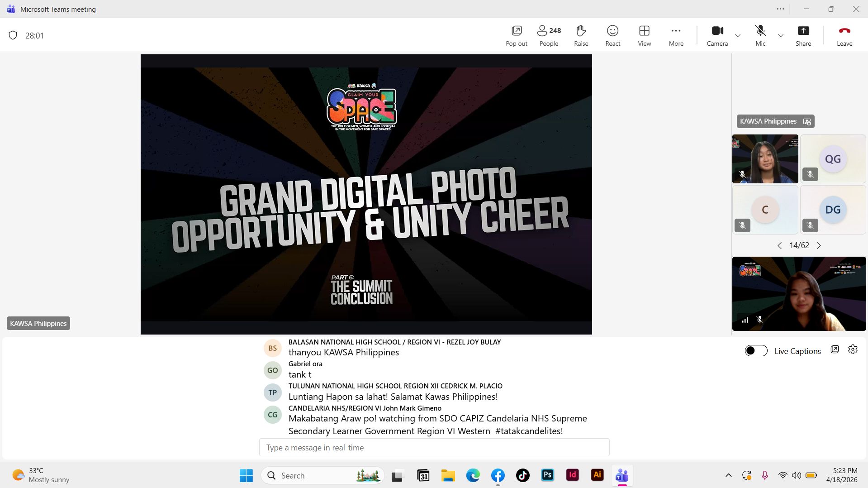Click the TP avatar in chat
This screenshot has height=488, width=868.
pos(272,392)
